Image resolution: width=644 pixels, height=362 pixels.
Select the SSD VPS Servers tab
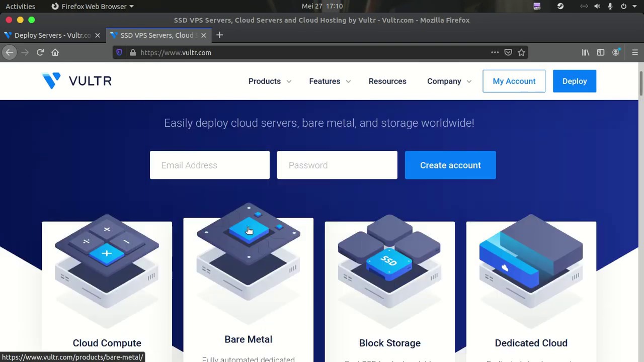point(158,35)
